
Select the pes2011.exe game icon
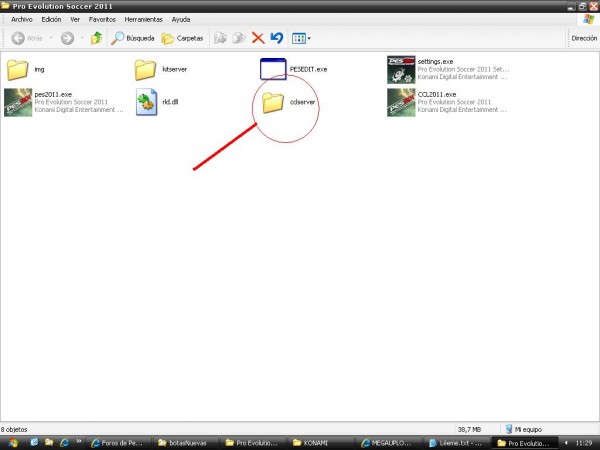[18, 102]
